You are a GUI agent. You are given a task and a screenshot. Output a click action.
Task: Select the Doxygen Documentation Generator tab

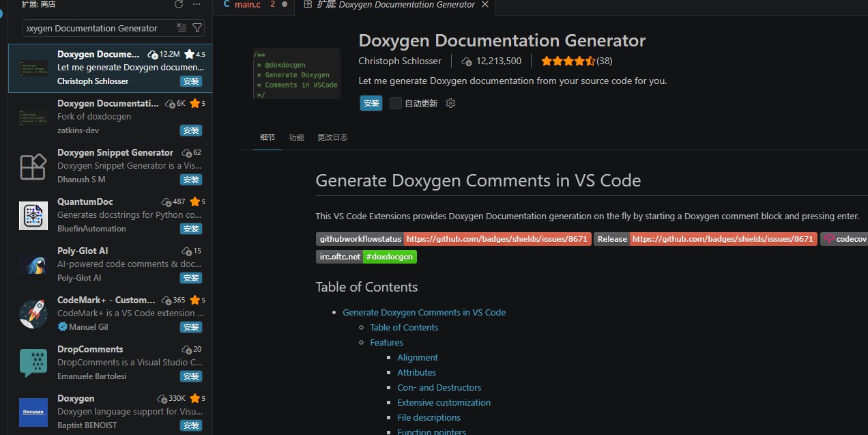point(396,5)
